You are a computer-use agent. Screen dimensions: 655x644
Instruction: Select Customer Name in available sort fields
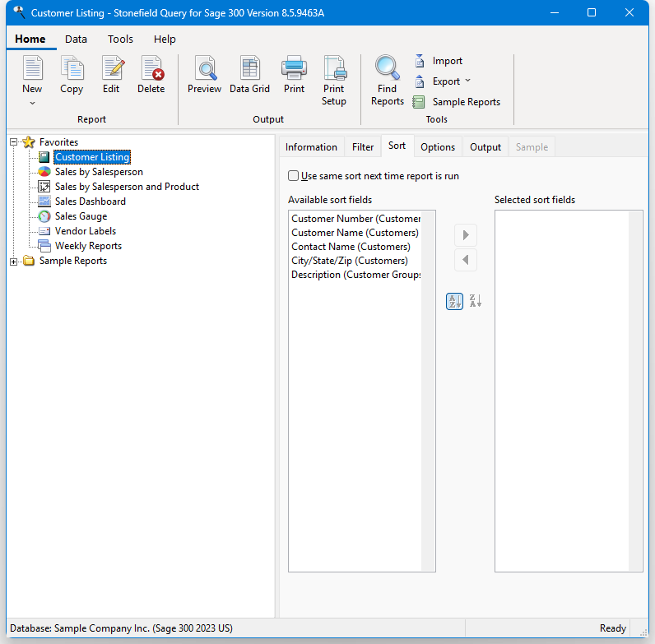(x=355, y=233)
